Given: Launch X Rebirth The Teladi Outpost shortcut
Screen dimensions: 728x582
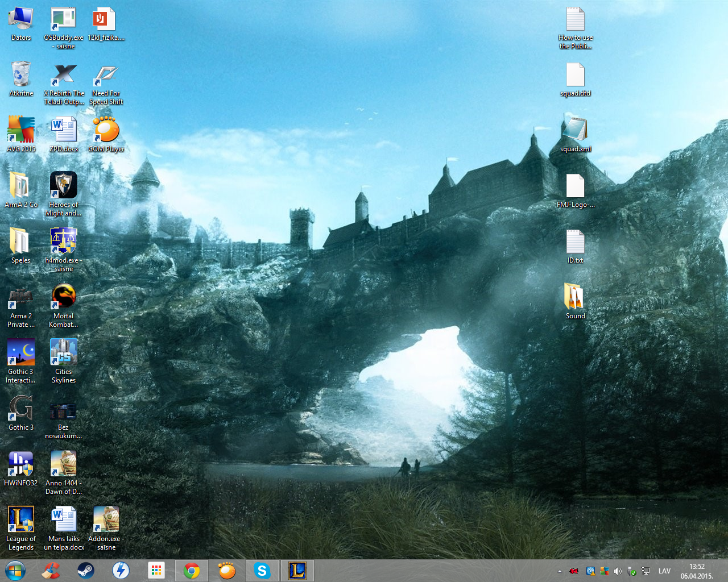Looking at the screenshot, I should pos(64,84).
